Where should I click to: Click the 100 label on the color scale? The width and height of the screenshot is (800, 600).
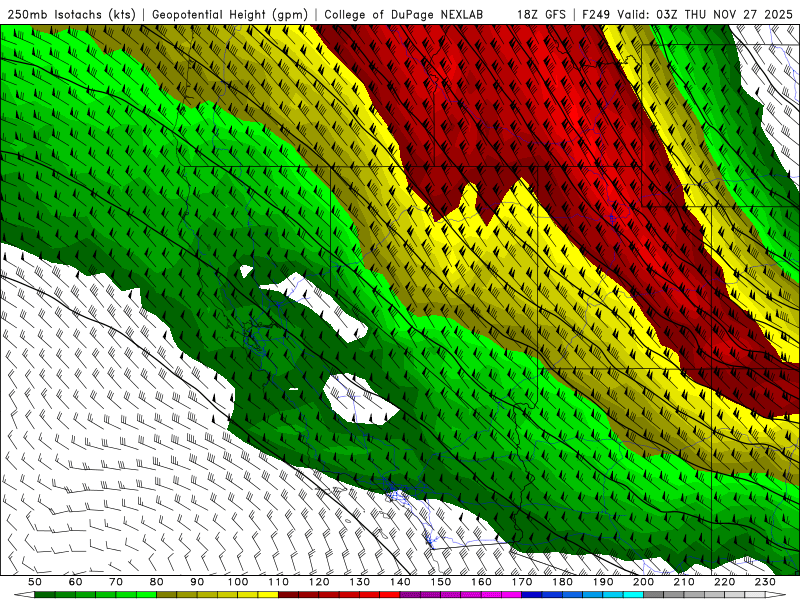pyautogui.click(x=238, y=582)
